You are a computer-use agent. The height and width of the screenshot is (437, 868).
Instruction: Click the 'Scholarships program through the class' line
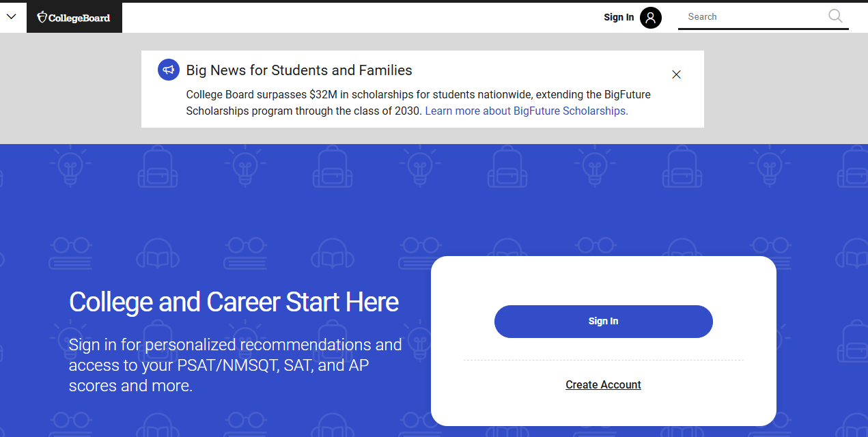click(x=304, y=111)
